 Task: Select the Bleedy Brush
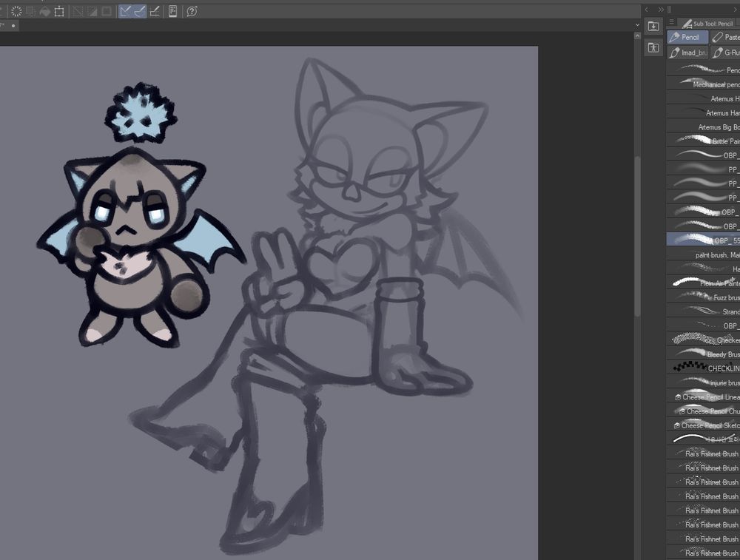pyautogui.click(x=703, y=354)
